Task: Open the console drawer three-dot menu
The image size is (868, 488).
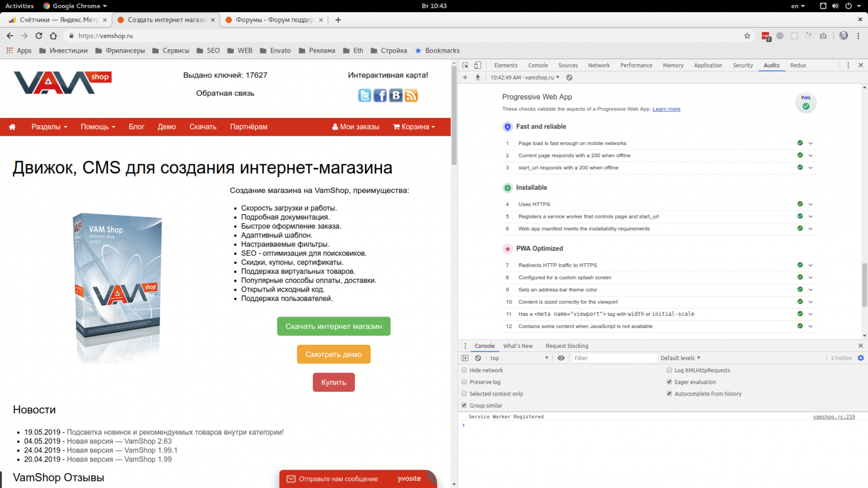Action: 465,346
